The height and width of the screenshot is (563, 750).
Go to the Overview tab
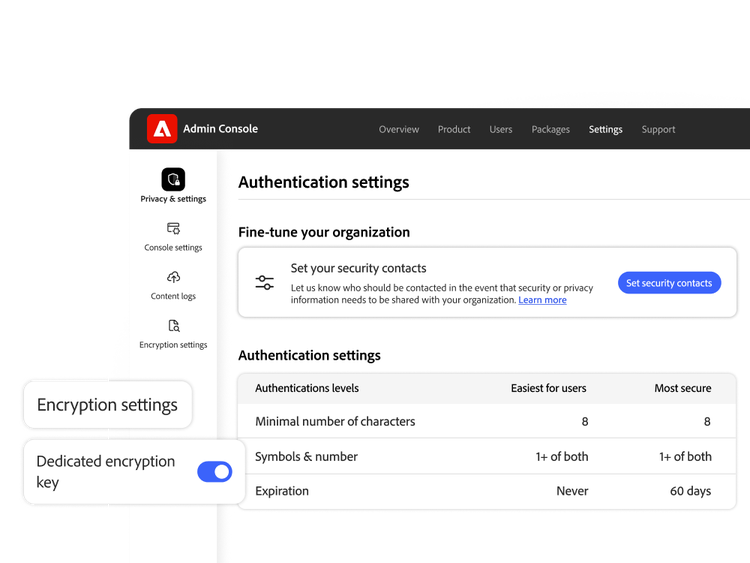click(399, 129)
